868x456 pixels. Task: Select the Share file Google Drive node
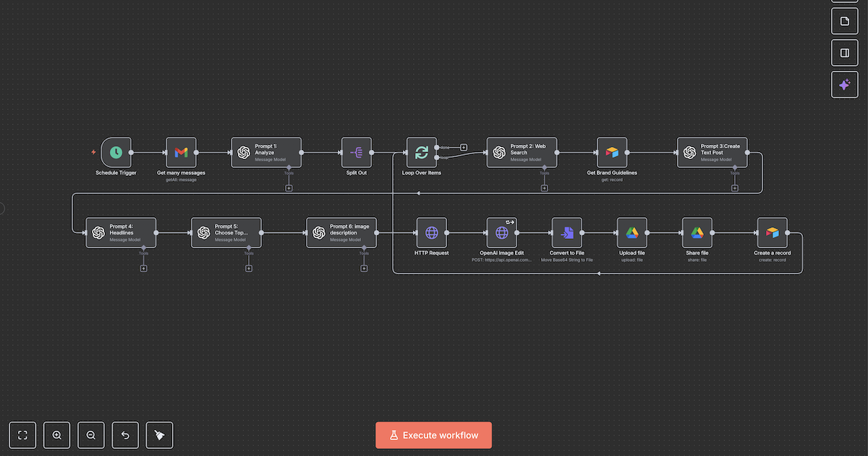click(697, 233)
